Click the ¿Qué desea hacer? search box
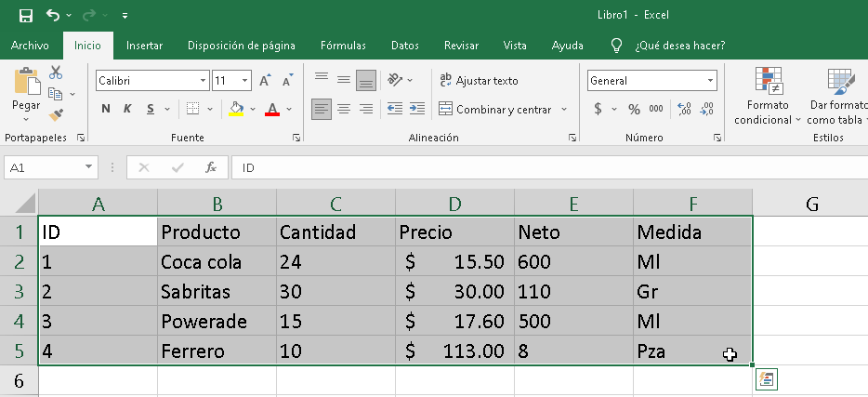This screenshot has width=868, height=397. tap(679, 46)
